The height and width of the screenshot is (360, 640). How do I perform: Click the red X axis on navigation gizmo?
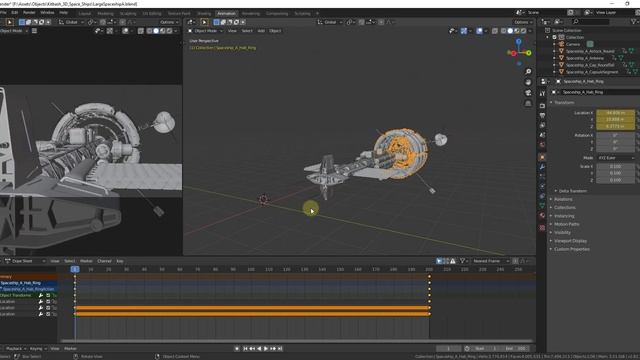(513, 53)
